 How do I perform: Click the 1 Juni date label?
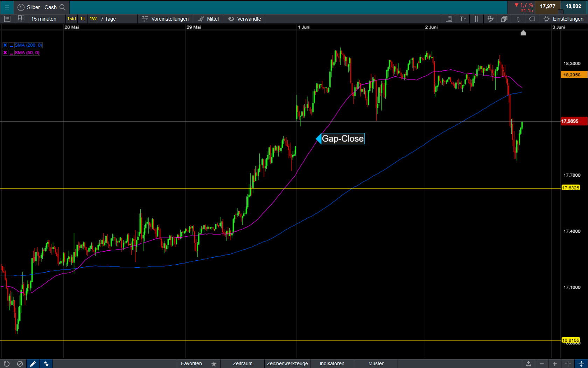click(x=304, y=27)
